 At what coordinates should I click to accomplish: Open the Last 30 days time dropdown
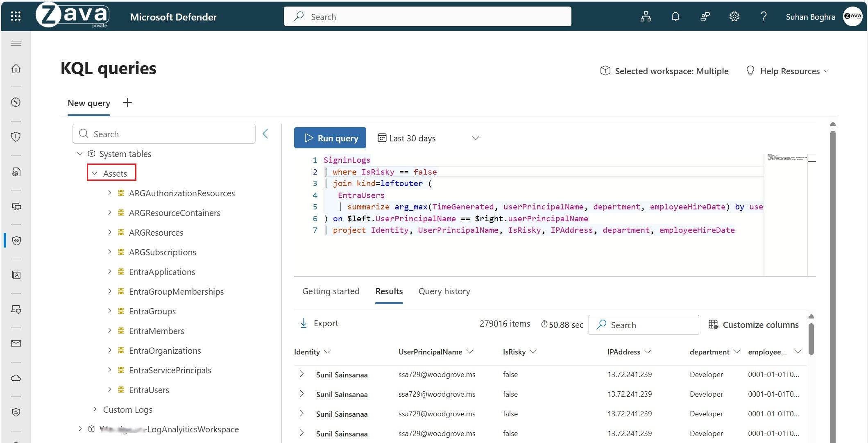point(428,139)
